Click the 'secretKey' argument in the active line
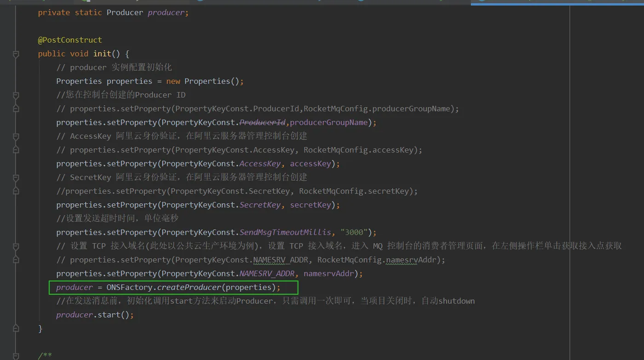The width and height of the screenshot is (644, 360). (310, 205)
